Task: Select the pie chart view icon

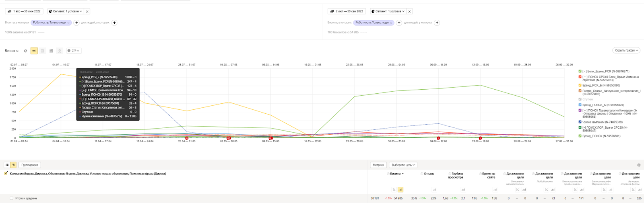Action: pos(25,51)
